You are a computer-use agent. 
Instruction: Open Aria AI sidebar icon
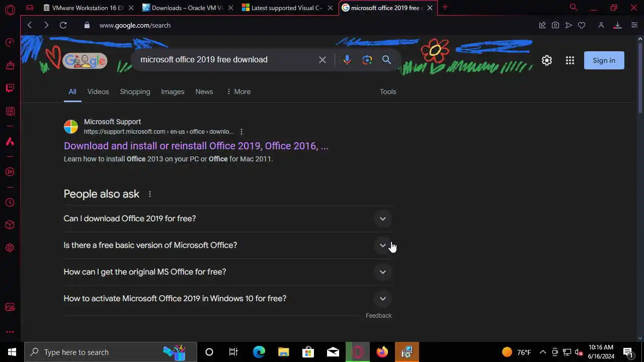tap(10, 142)
